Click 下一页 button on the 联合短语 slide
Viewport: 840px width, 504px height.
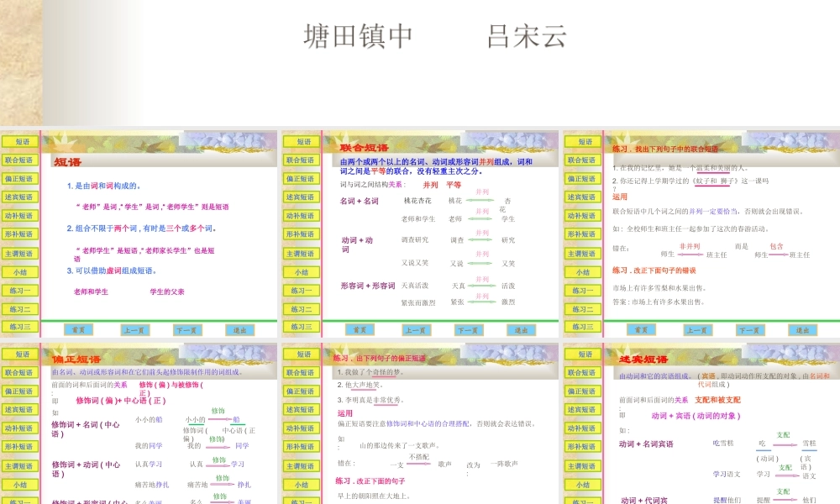(469, 330)
